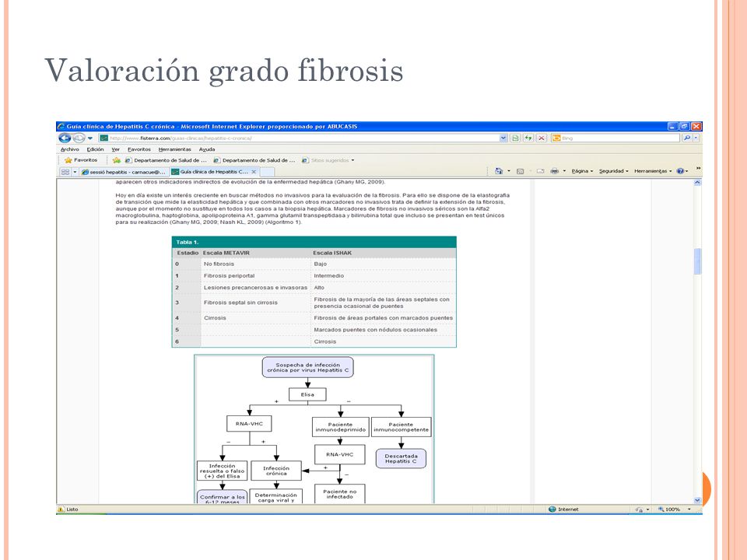
Task: Open the Print options dropdown arrow
Action: pos(565,171)
